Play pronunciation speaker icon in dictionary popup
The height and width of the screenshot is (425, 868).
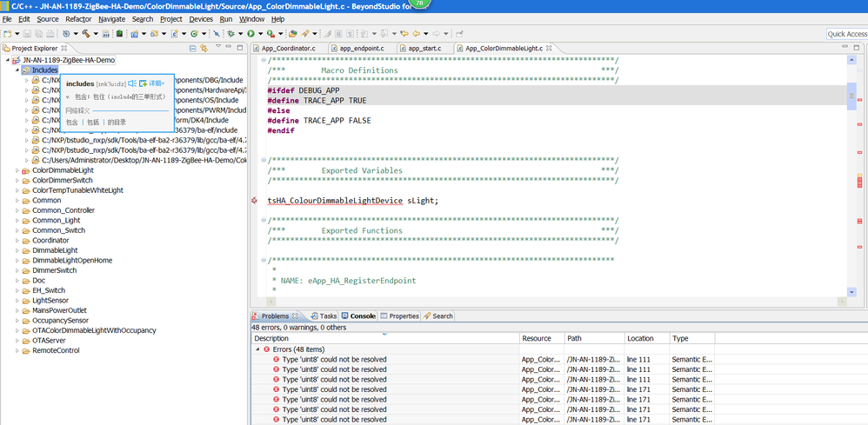click(x=132, y=83)
